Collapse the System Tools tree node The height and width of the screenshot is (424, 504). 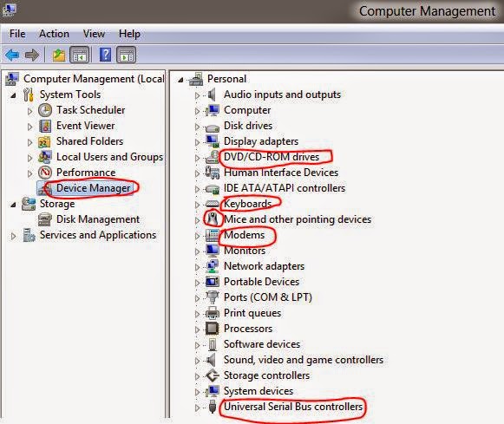(x=13, y=95)
